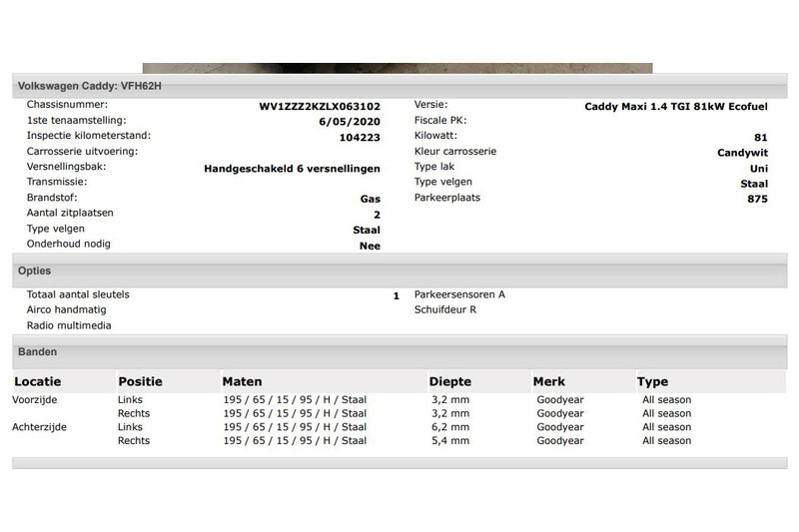Click the cropped vehicle photo strip at top
The width and height of the screenshot is (799, 532).
tap(397, 69)
